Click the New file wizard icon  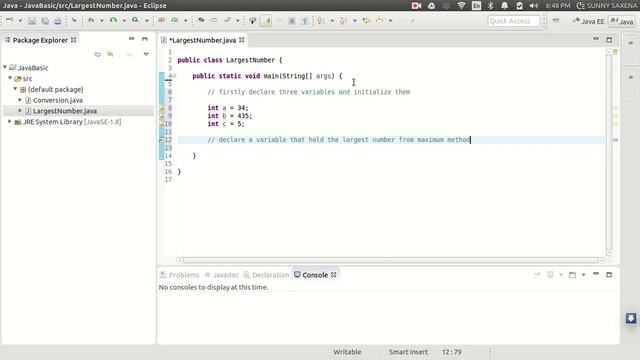coord(9,20)
